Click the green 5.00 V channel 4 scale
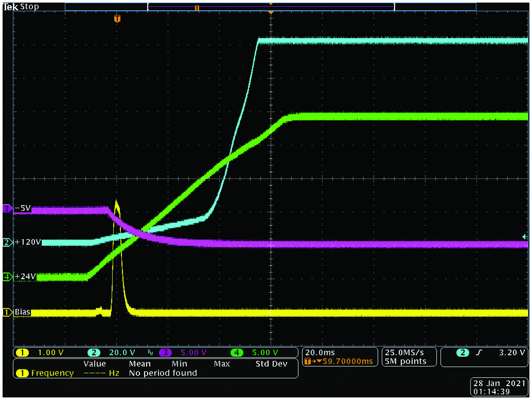 point(265,353)
